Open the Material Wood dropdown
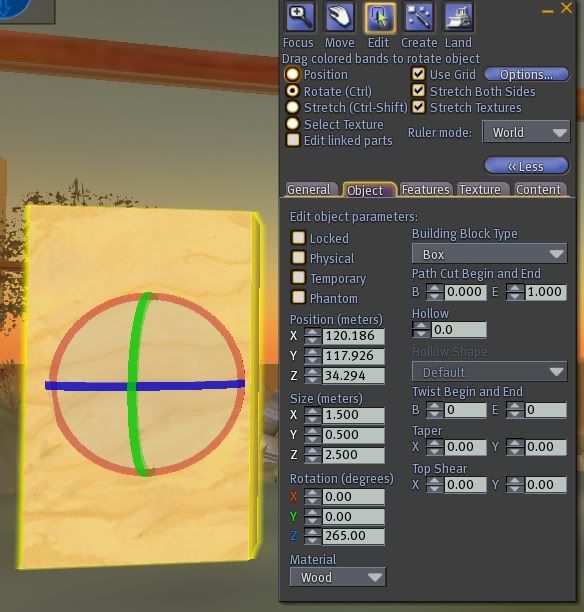Image resolution: width=584 pixels, height=612 pixels. tap(338, 577)
